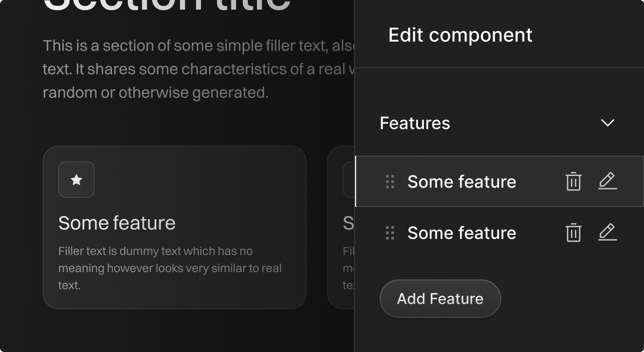Screen dimensions: 644x352
Task: Click the pencil icon on the second feature row
Action: 607,233
